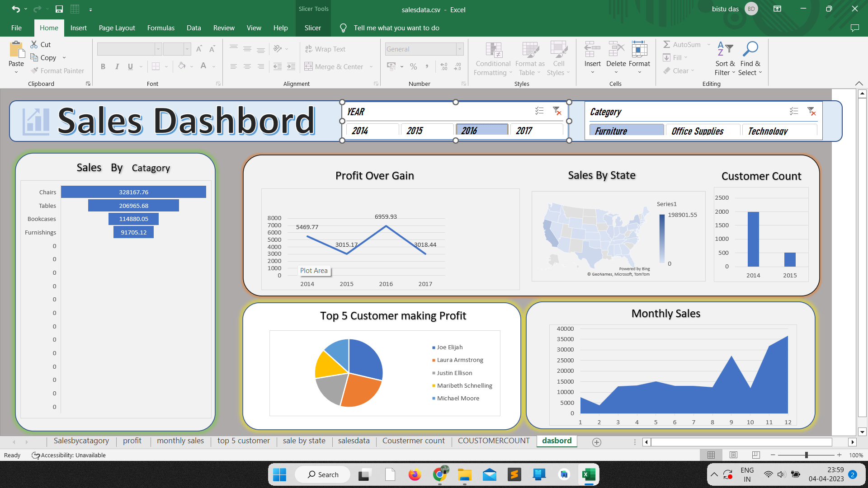The height and width of the screenshot is (488, 868).
Task: Click the Format Painter brush
Action: (34, 70)
